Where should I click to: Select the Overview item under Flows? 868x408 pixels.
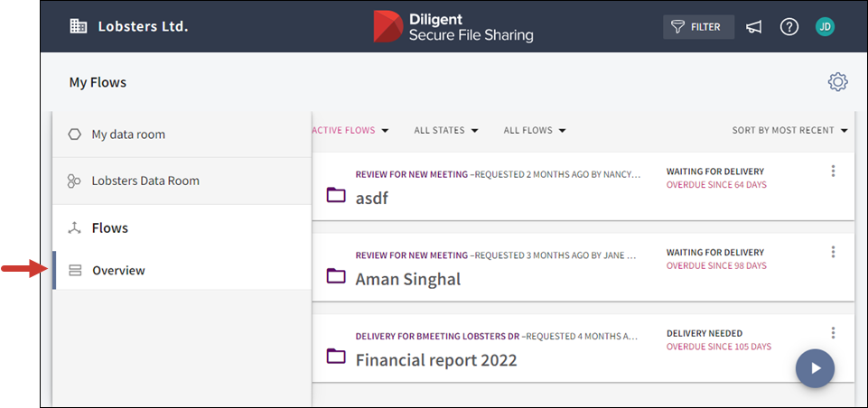point(118,271)
